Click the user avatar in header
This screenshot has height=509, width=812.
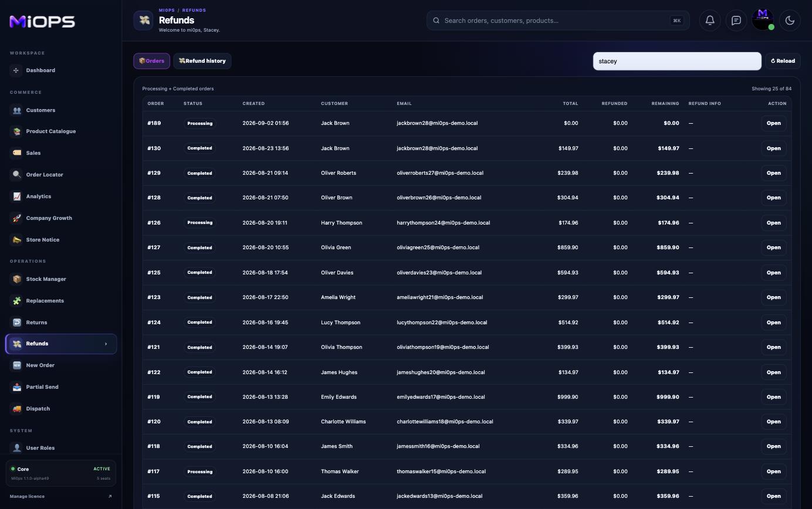pyautogui.click(x=763, y=19)
